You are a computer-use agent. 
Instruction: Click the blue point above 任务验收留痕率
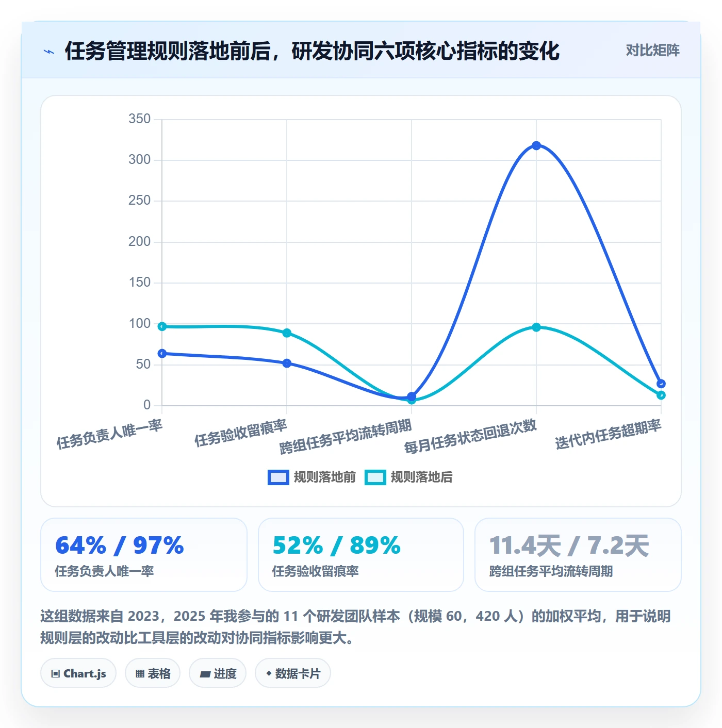coord(287,363)
